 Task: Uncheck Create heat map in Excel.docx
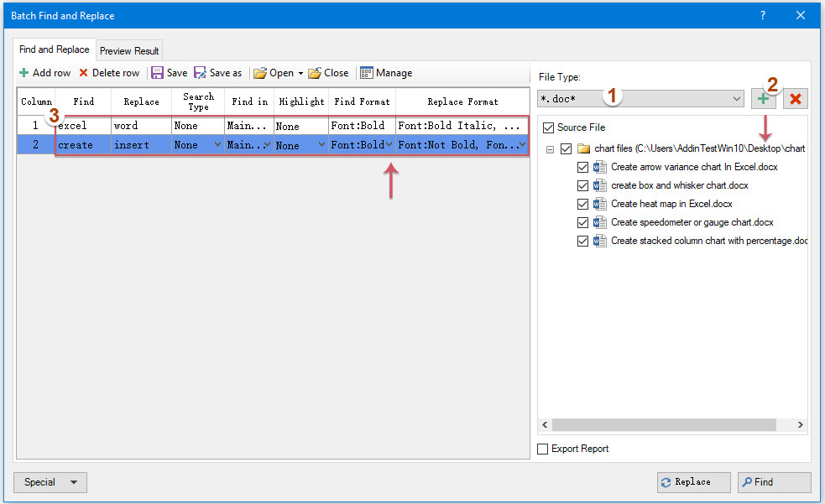click(582, 204)
